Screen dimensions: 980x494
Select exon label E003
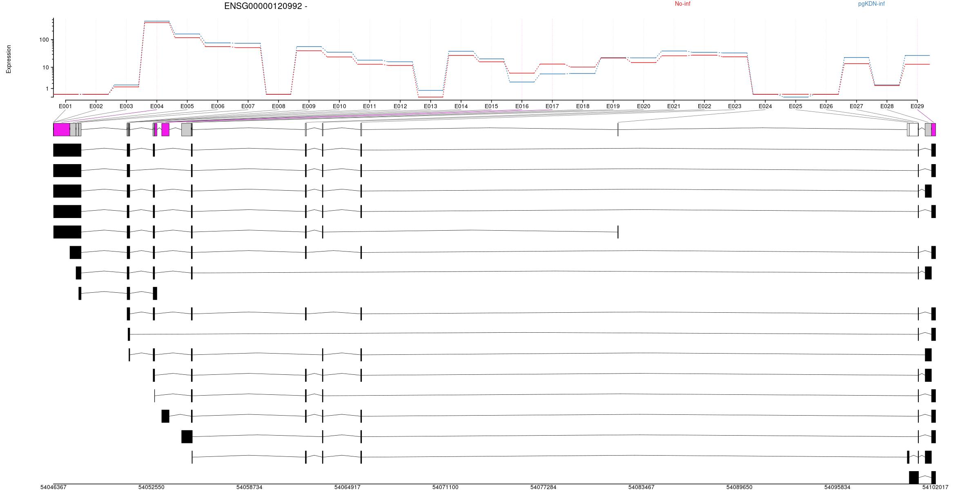126,106
